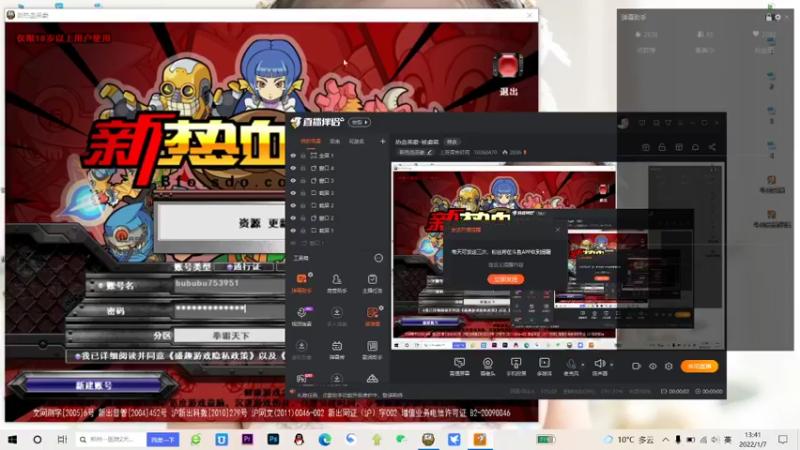Open the mode pill next to 直播伴侣 logo
Screen dimensions: 800x450
pyautogui.click(x=360, y=122)
